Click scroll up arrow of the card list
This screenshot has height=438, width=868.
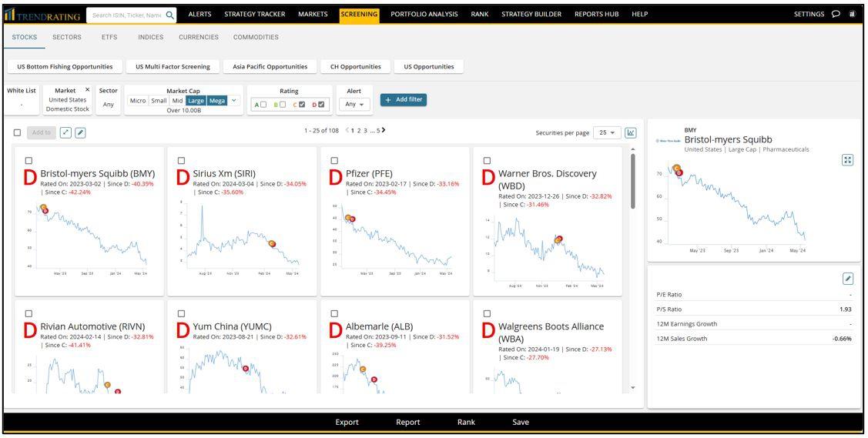coord(633,149)
